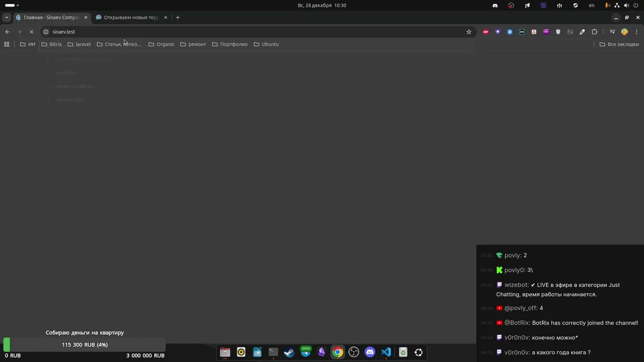
Task: Show applications via Ubuntu logo in dock
Action: pos(419,352)
